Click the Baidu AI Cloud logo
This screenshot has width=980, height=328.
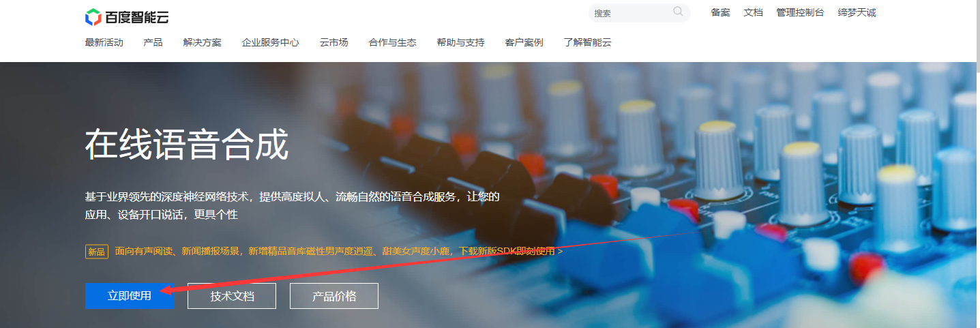click(127, 17)
